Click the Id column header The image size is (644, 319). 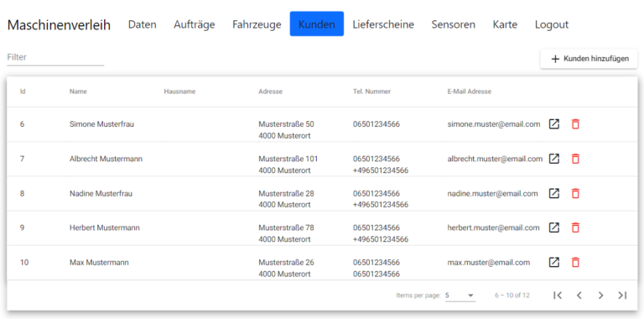point(23,92)
